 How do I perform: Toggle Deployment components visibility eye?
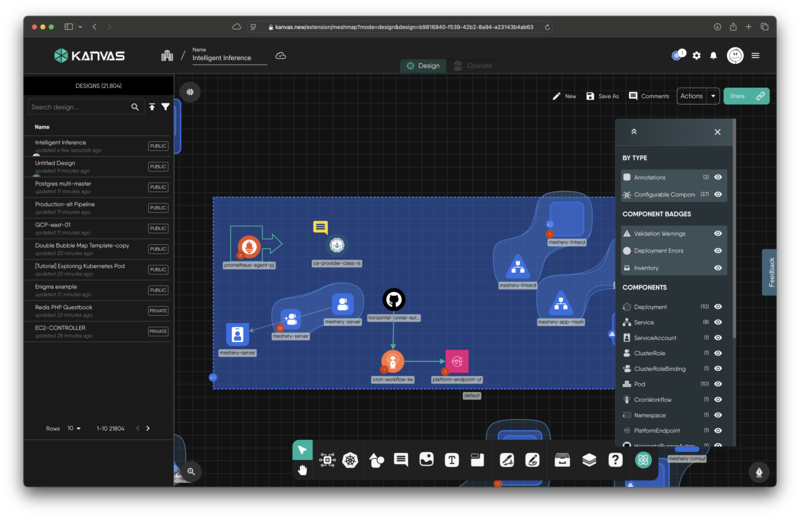[718, 307]
